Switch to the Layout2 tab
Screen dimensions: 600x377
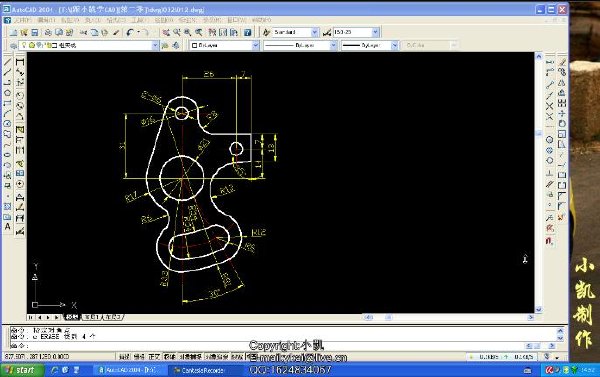[x=113, y=317]
